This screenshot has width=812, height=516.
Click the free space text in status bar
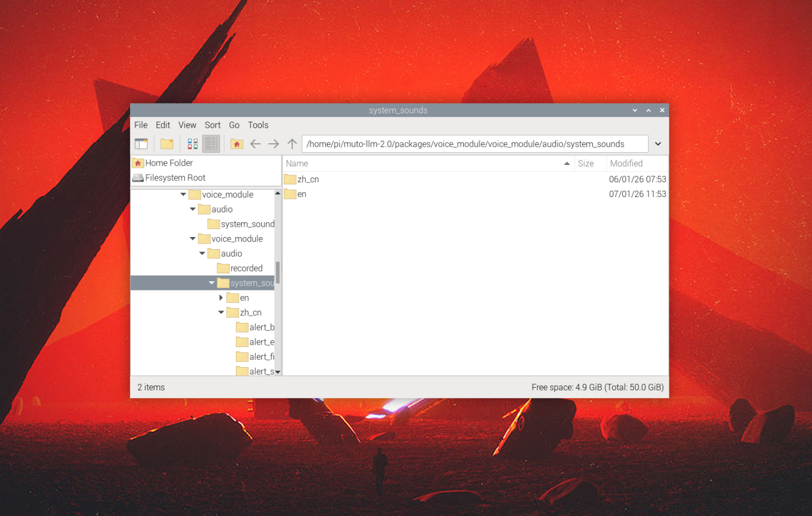(597, 388)
